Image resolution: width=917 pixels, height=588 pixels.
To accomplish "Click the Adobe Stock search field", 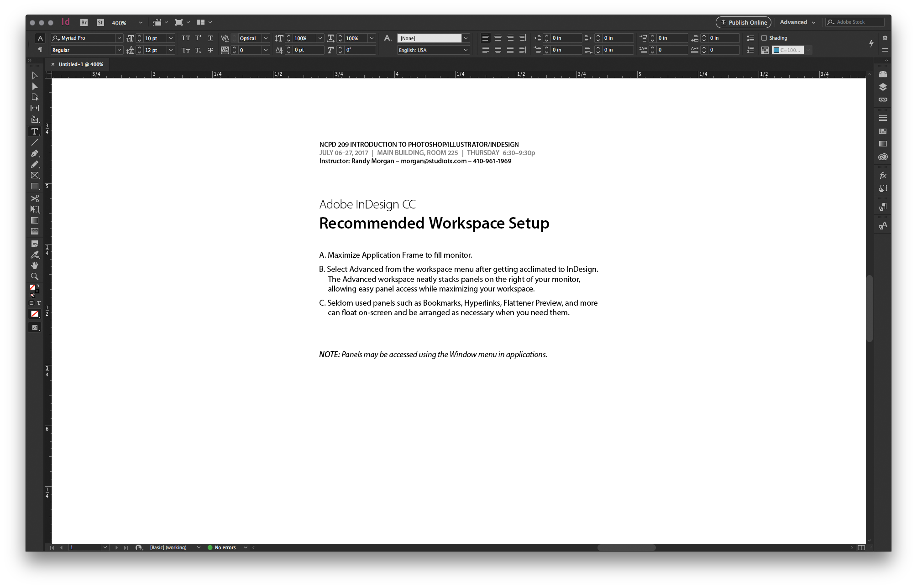I will (x=855, y=22).
